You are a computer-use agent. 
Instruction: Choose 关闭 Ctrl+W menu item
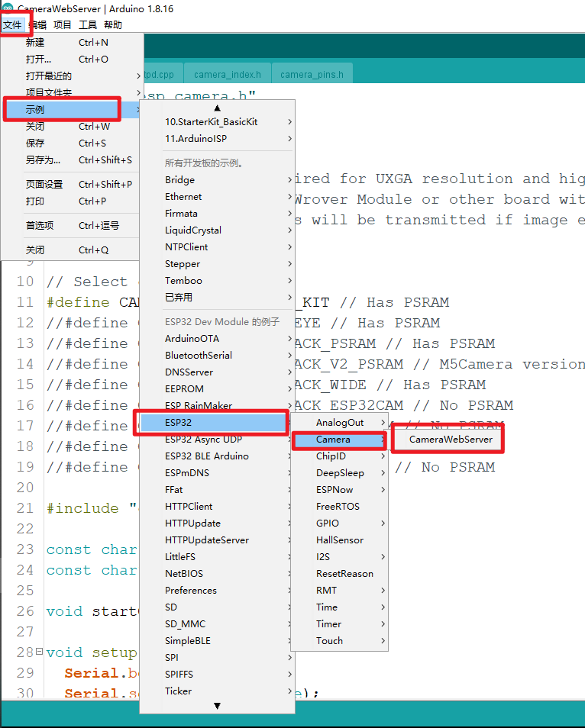click(71, 126)
